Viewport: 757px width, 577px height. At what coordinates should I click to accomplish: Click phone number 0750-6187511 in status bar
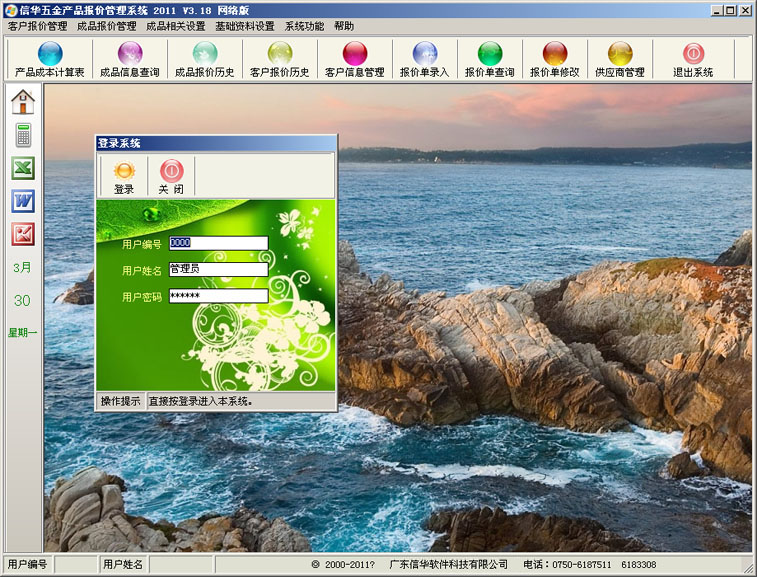coord(581,564)
